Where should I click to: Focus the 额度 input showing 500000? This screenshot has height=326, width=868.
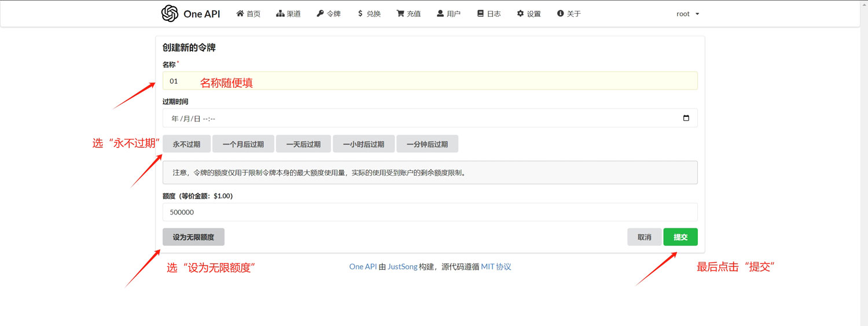430,212
